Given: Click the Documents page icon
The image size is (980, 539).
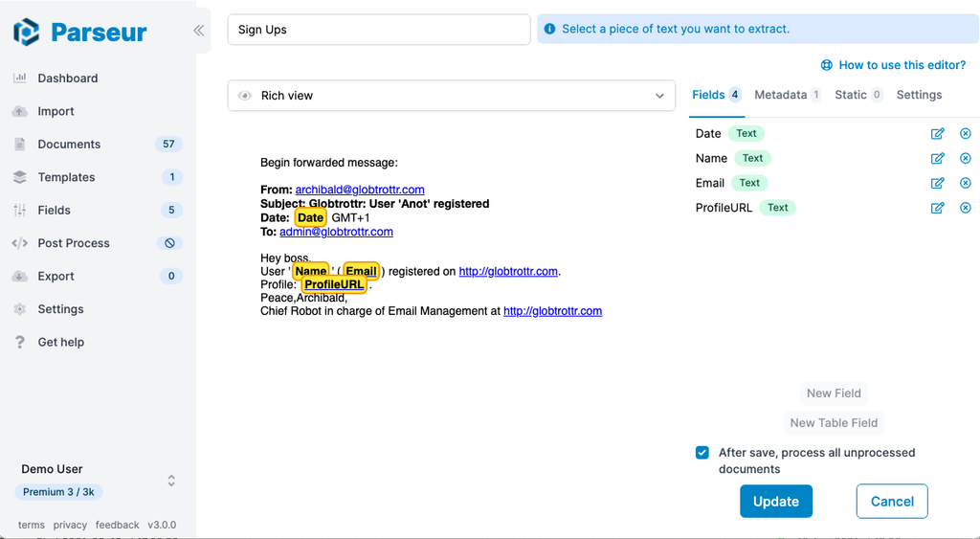Looking at the screenshot, I should pyautogui.click(x=20, y=145).
